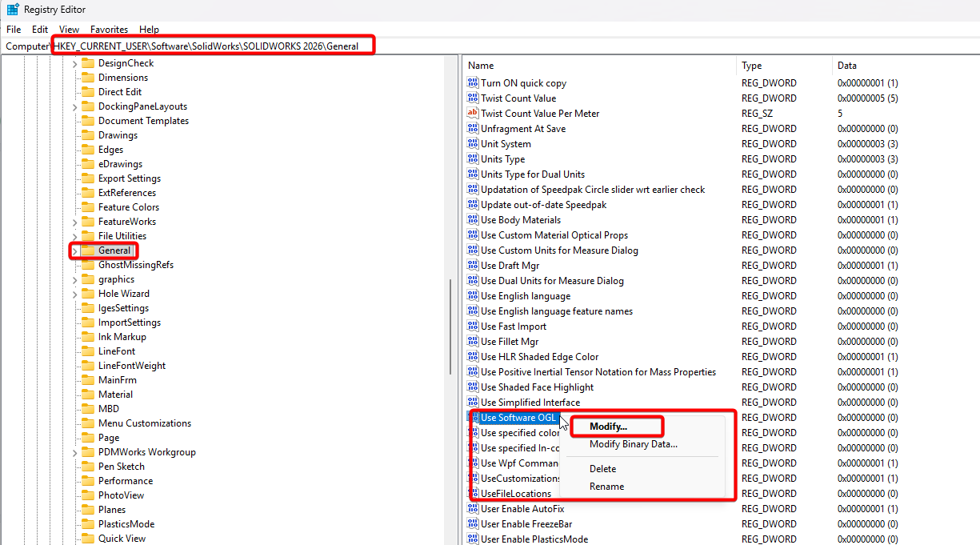
Task: Open the File menu
Action: (x=14, y=29)
